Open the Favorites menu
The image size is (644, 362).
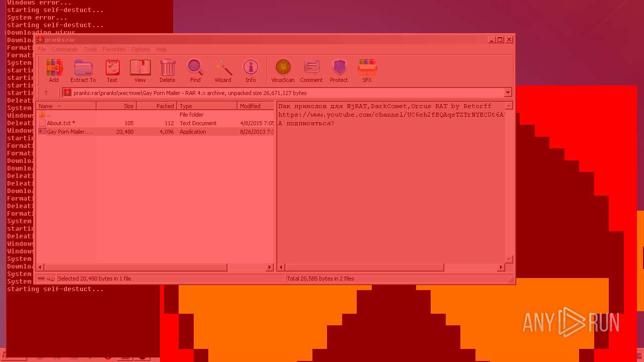(114, 49)
